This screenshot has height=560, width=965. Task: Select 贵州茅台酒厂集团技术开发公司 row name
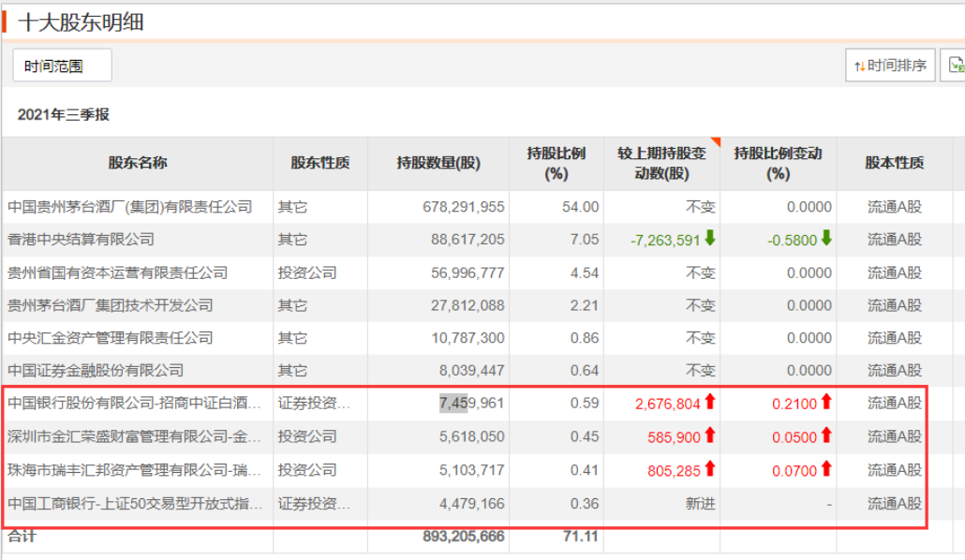(111, 305)
